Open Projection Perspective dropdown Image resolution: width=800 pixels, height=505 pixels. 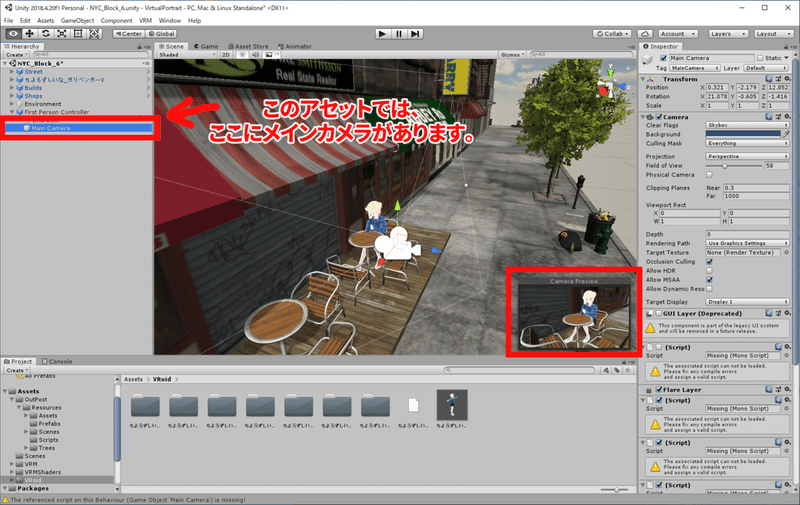coord(747,157)
